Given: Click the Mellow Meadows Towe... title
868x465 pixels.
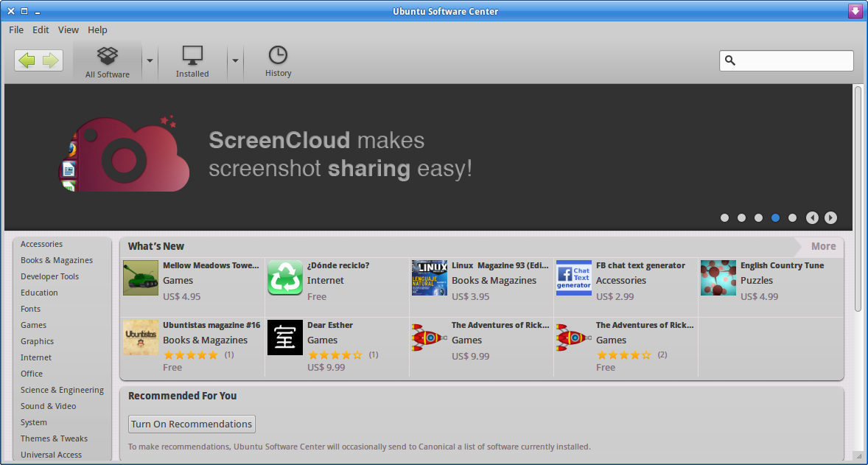Looking at the screenshot, I should tap(211, 266).
